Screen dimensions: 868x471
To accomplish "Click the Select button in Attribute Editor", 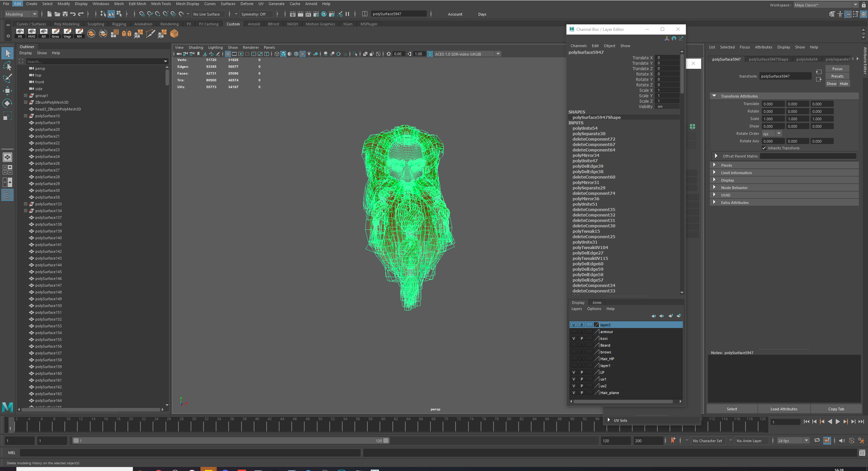I will coord(732,409).
